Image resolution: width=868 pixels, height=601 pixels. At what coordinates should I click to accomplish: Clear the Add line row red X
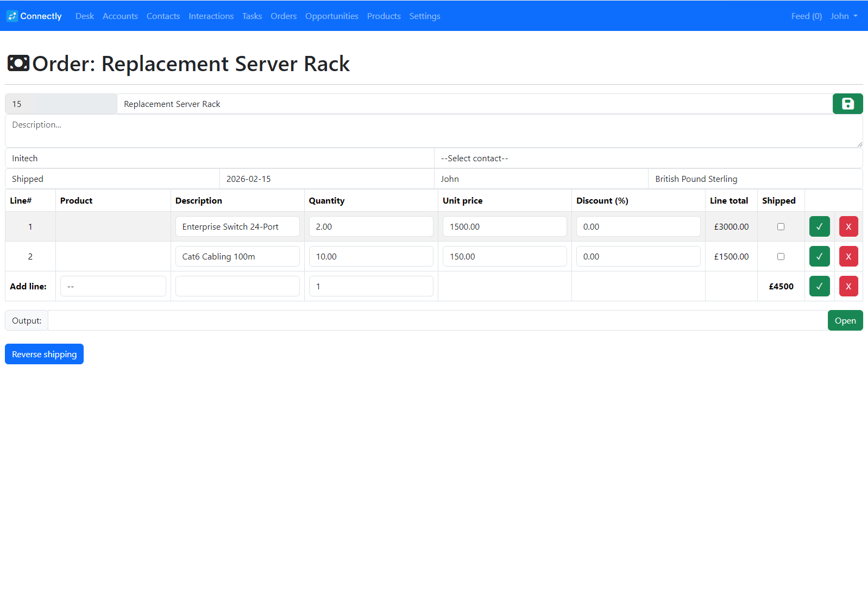point(848,286)
